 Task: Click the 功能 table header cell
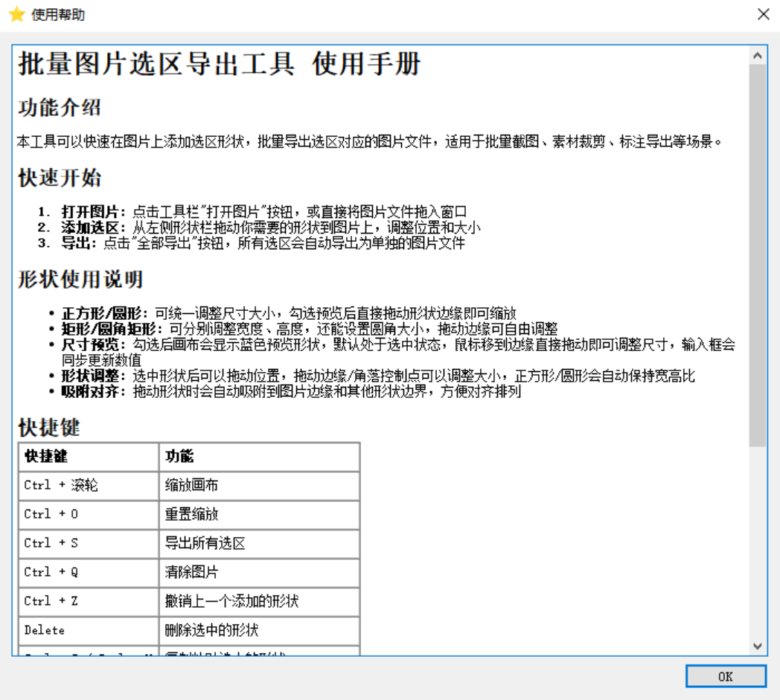click(x=259, y=457)
